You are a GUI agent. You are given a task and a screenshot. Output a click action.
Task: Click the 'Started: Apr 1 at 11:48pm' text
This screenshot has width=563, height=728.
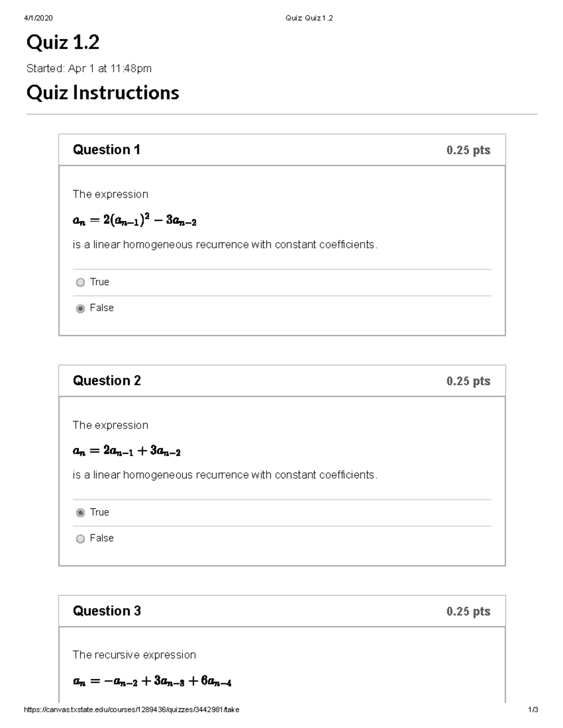89,68
